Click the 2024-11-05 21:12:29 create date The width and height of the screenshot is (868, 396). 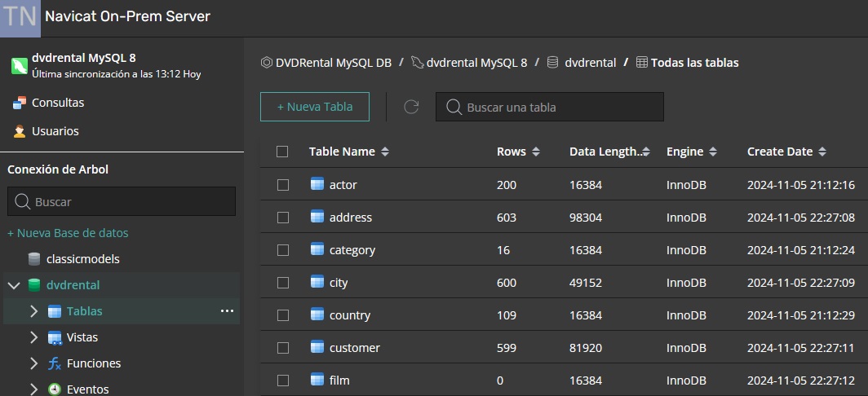point(801,315)
